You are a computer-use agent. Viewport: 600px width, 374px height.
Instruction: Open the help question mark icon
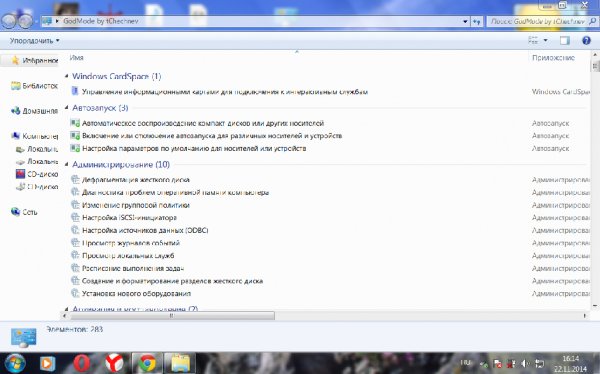pos(586,40)
